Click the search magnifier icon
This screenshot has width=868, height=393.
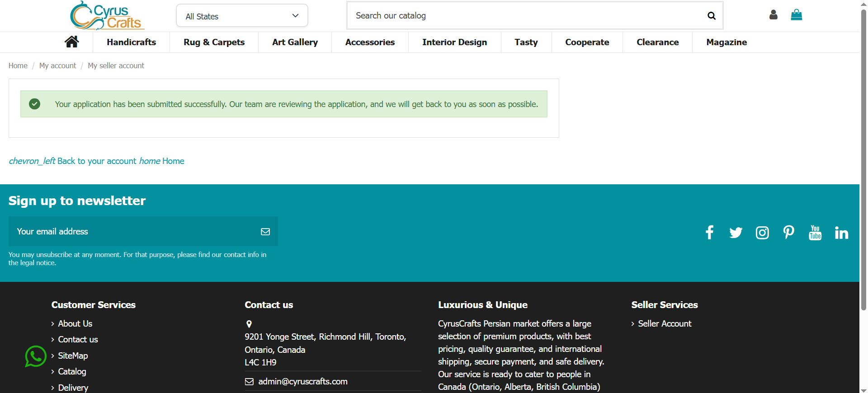pos(711,16)
